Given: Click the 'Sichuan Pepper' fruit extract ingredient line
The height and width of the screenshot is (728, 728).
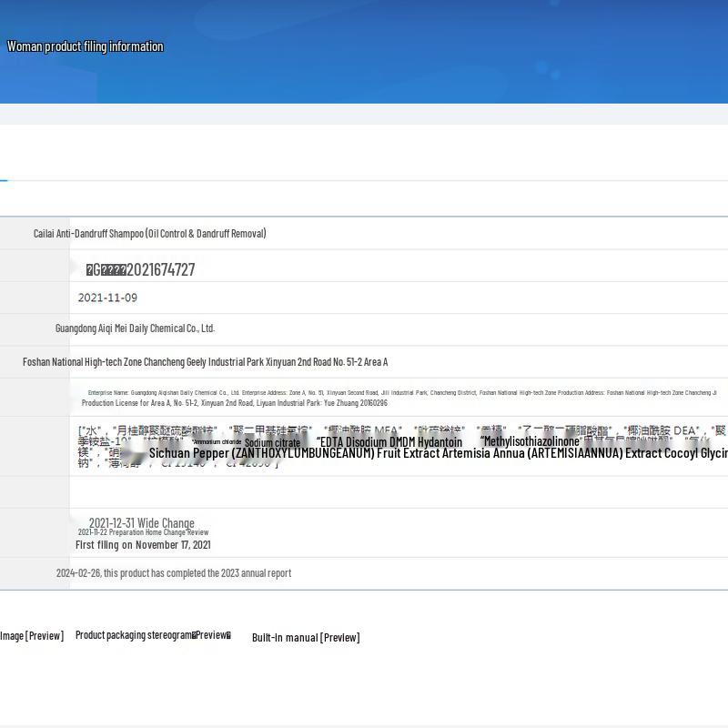Looking at the screenshot, I should pyautogui.click(x=439, y=453).
